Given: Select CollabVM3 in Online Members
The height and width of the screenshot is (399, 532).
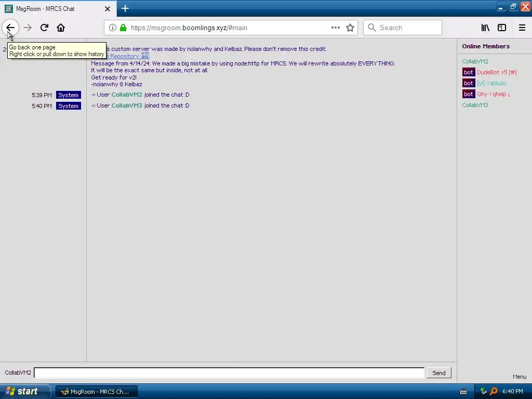Looking at the screenshot, I should click(475, 105).
